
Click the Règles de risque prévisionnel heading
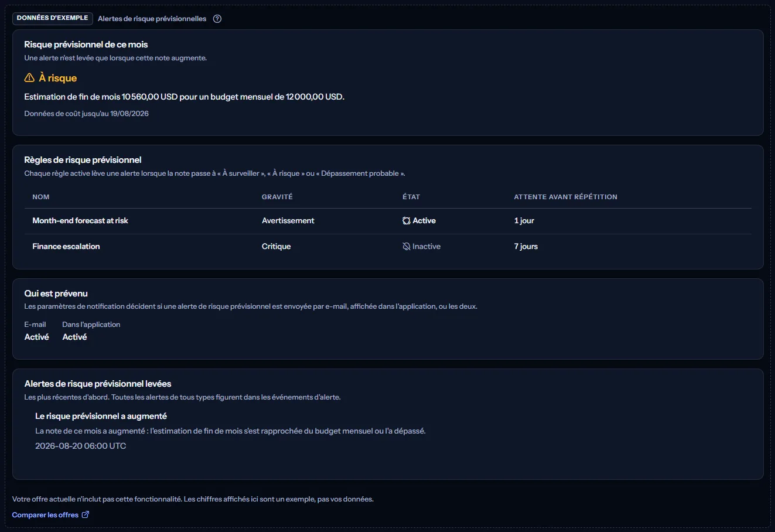(x=83, y=160)
